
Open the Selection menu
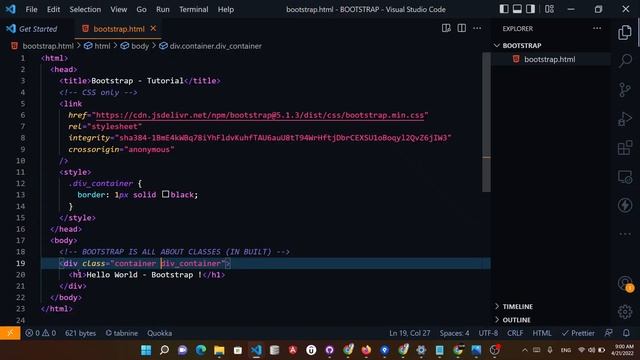coord(85,9)
